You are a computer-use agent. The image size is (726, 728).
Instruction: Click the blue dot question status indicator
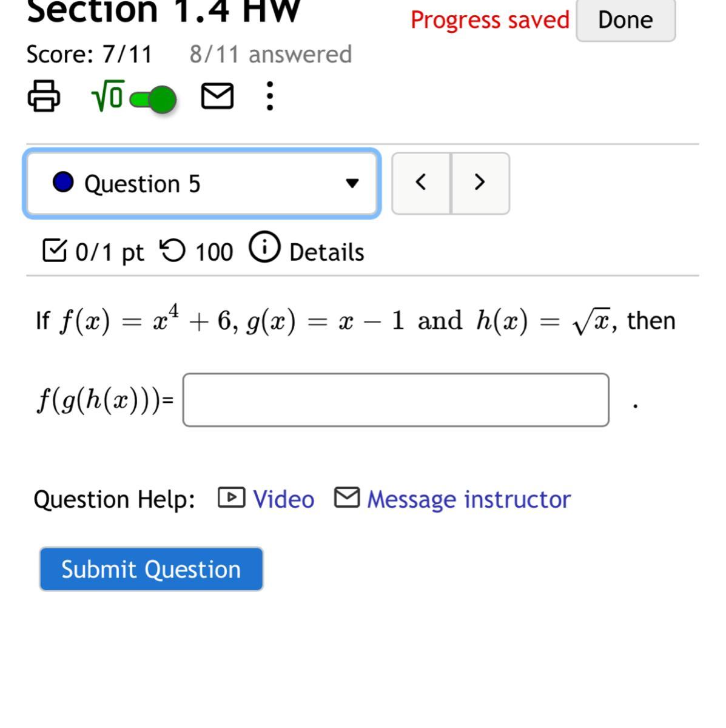click(x=63, y=182)
